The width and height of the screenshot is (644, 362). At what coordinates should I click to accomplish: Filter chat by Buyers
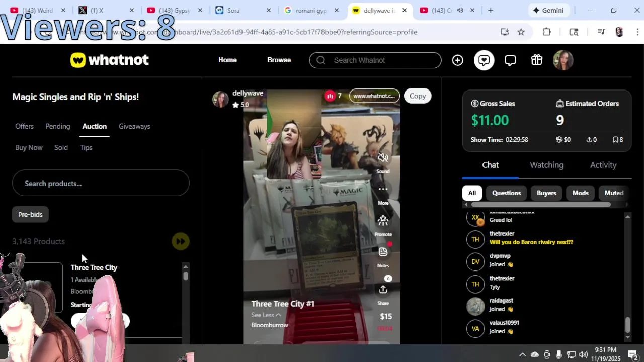click(546, 193)
